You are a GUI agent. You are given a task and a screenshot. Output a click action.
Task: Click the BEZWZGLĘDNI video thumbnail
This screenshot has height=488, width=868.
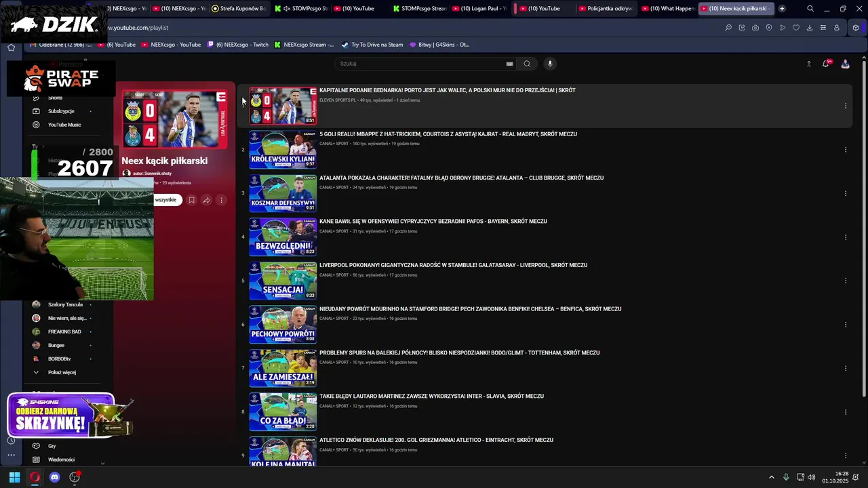tap(283, 237)
